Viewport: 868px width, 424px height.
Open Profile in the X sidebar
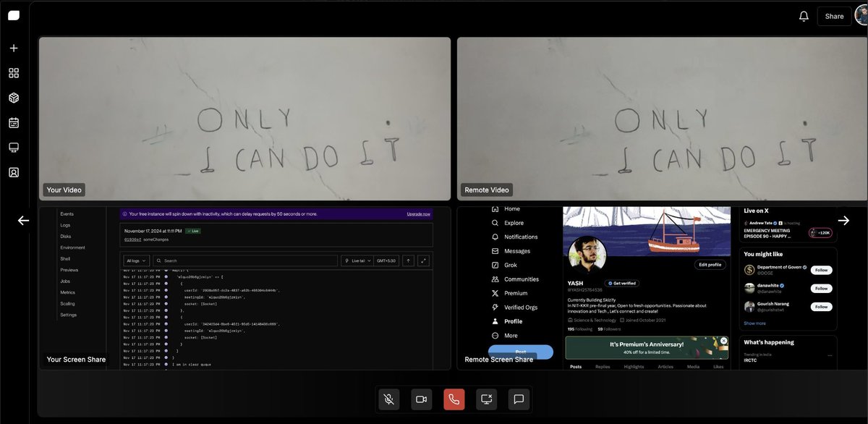pos(506,321)
